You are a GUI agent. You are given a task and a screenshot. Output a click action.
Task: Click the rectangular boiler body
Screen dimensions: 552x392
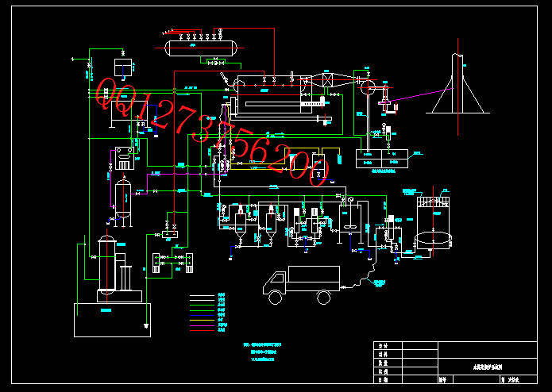pyautogui.click(x=275, y=94)
